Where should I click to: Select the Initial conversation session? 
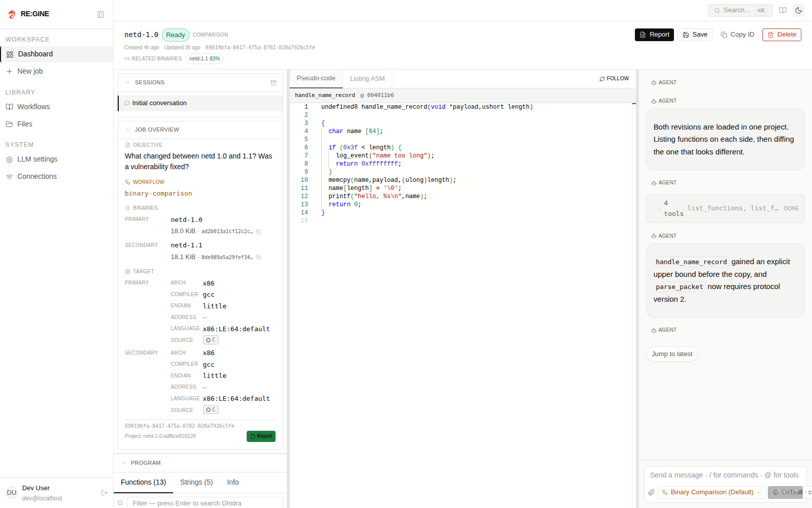pos(200,103)
